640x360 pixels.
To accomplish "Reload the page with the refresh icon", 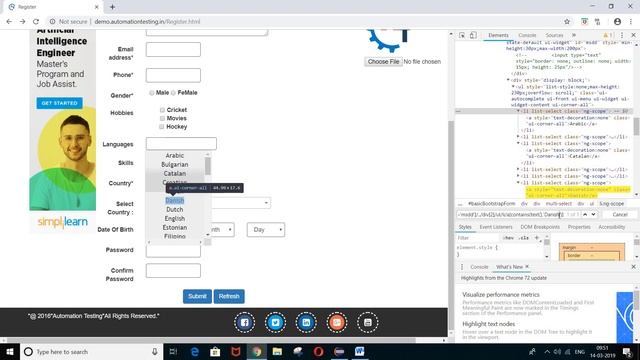I will 36,22.
